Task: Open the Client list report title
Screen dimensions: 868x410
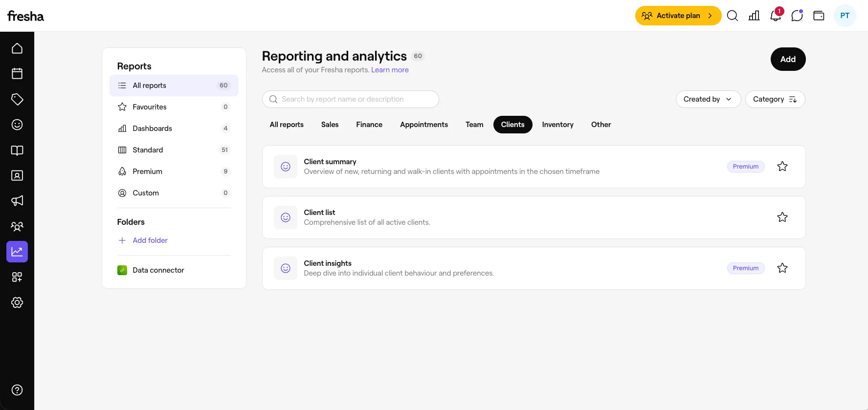Action: pyautogui.click(x=319, y=213)
